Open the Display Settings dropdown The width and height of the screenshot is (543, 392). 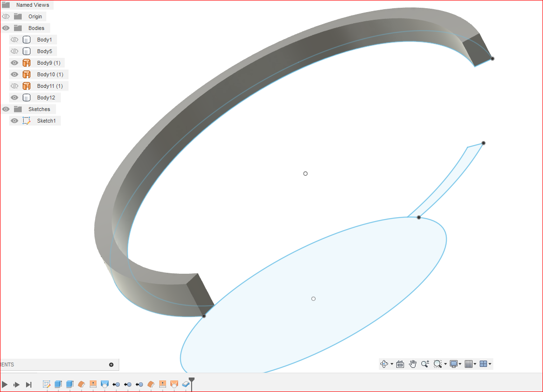[x=455, y=364]
